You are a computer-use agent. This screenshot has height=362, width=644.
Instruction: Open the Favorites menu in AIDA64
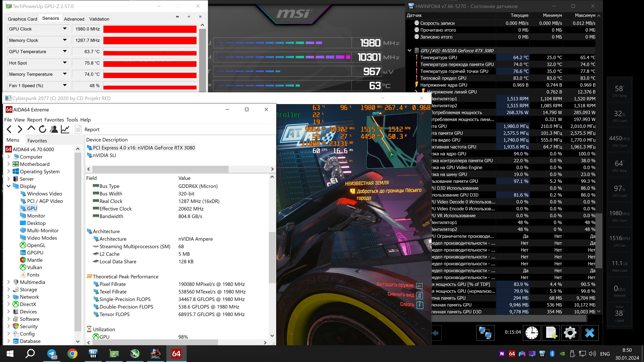pos(54,120)
